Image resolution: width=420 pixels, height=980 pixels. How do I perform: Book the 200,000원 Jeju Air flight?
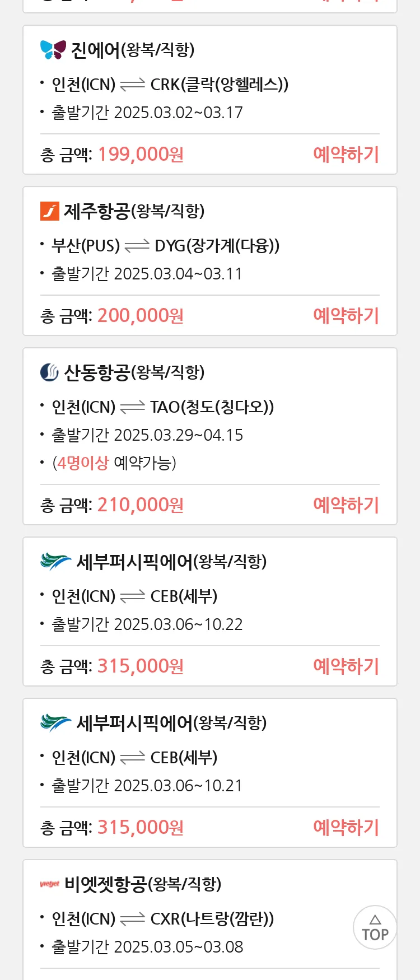click(346, 315)
